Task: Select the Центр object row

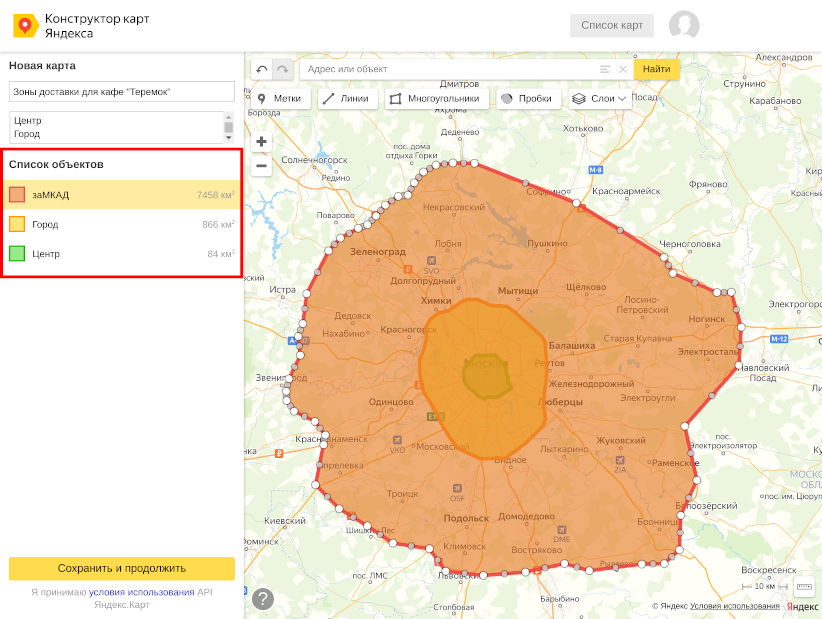Action: (x=122, y=254)
